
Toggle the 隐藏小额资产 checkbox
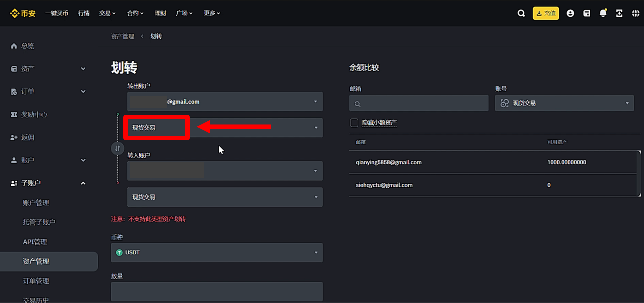tap(354, 123)
